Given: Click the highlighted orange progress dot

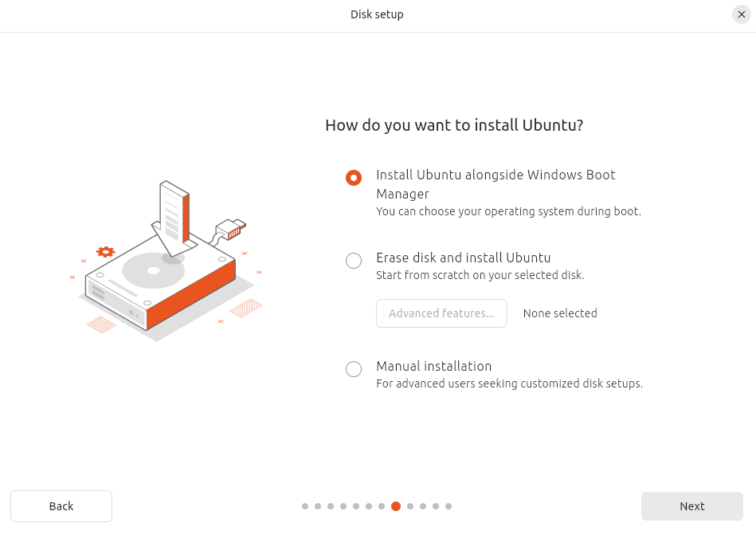Looking at the screenshot, I should [396, 506].
